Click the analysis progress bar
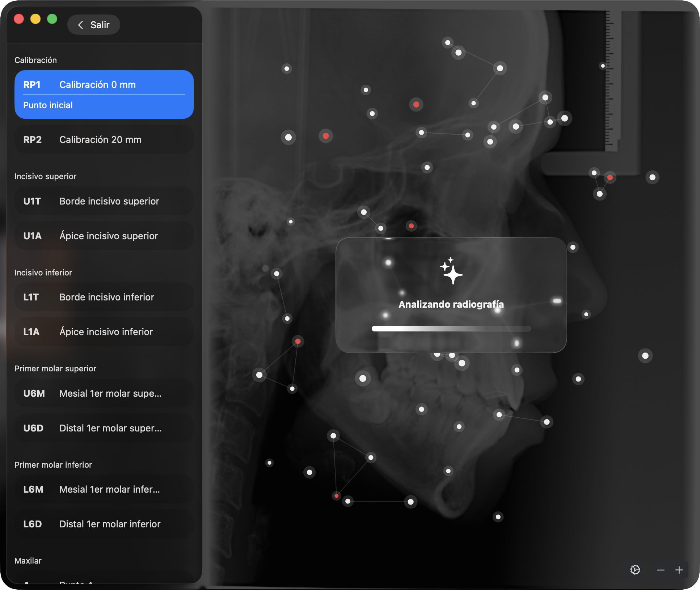700x590 pixels. point(451,329)
